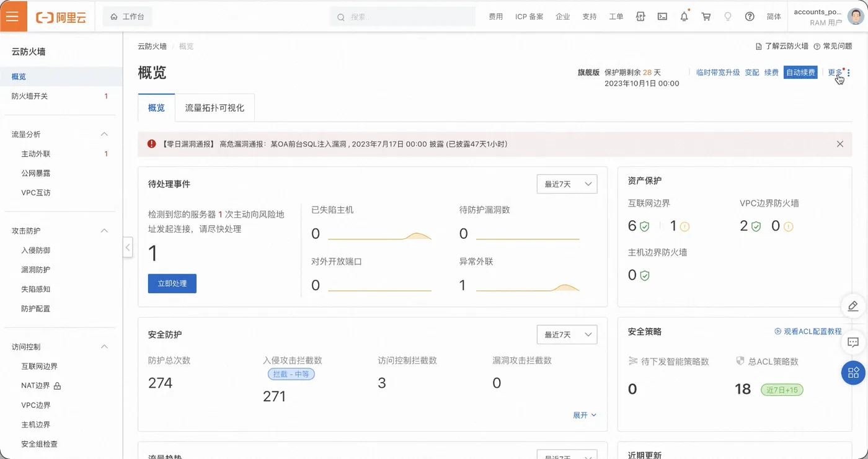Click the green shield next to 互联网边界 6
Viewport: 868px width, 459px height.
[x=644, y=226]
